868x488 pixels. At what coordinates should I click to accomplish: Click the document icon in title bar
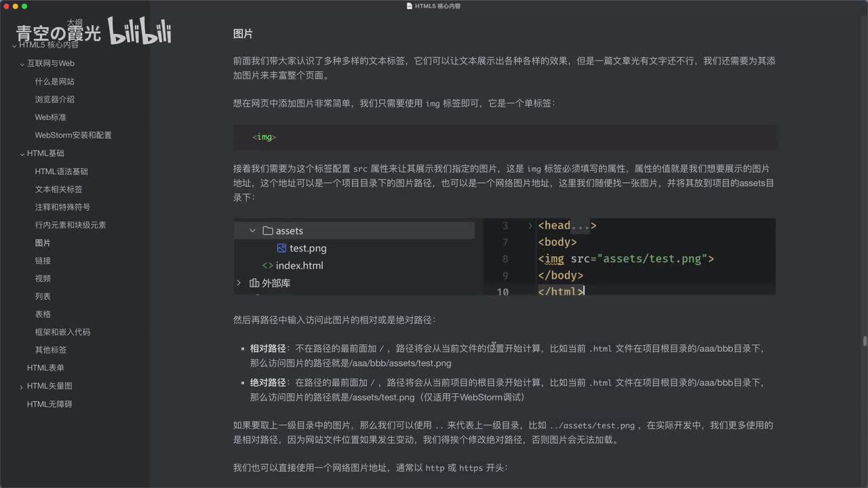coord(409,5)
